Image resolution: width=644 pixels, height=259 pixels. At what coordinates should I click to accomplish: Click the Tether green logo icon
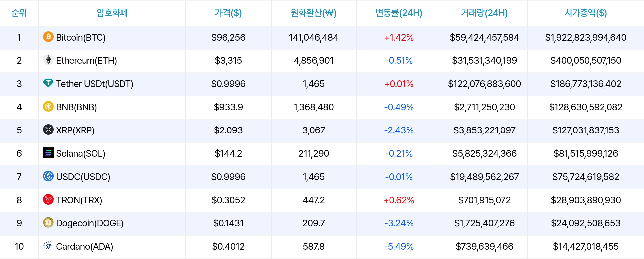[x=48, y=83]
